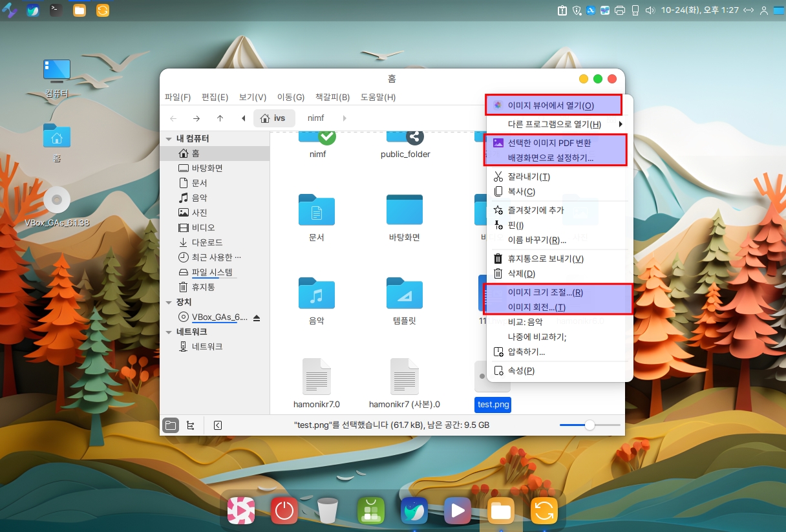Select the hamonikr7.0 text file icon
Viewport: 786px width, 532px height.
tap(316, 377)
